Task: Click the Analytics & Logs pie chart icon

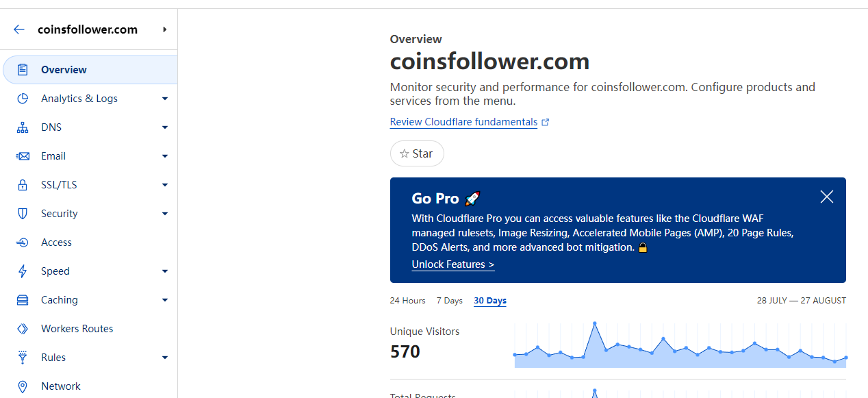Action: coord(23,99)
